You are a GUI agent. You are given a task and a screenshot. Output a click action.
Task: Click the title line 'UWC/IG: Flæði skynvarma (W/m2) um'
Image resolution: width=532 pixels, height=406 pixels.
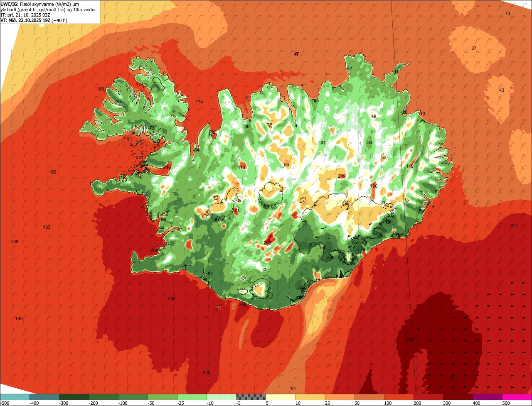tap(40, 4)
